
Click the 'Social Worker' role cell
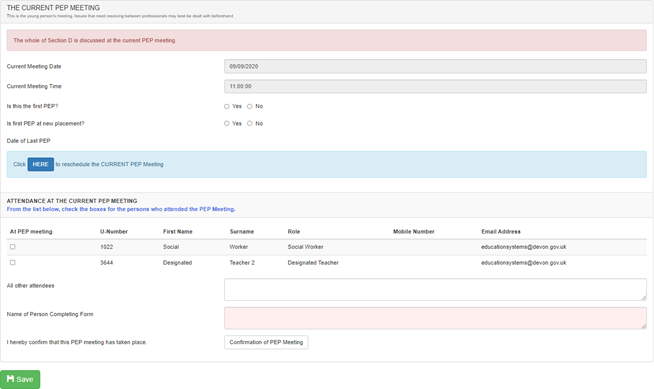coord(305,247)
